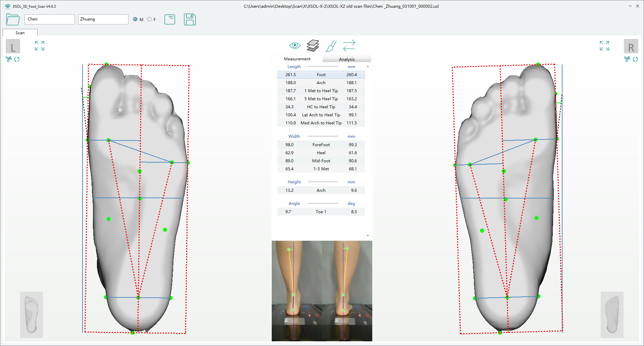Select the M gender radio button
Viewport: 644px width, 346px height.
(135, 19)
